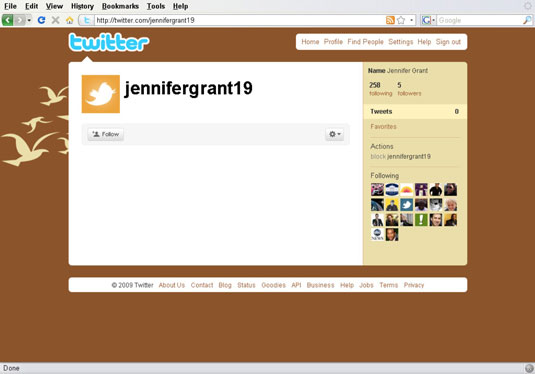Click the sunrise logo following avatar
The width and height of the screenshot is (535, 374).
coord(406,190)
